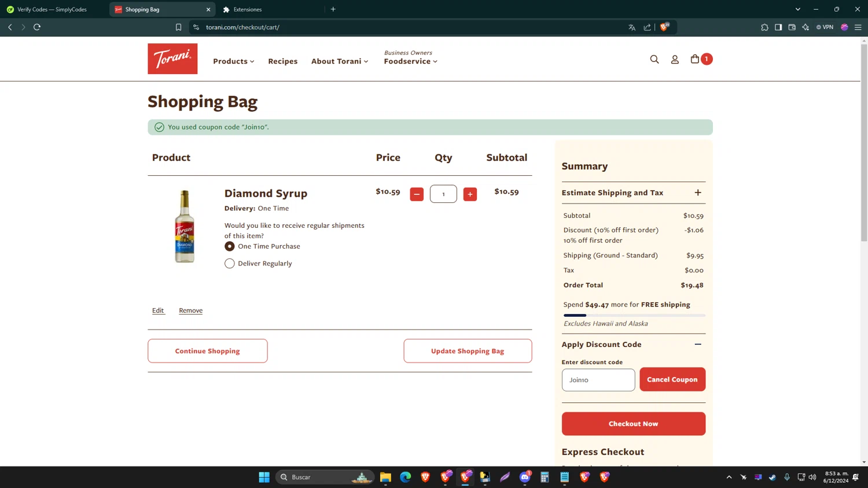The width and height of the screenshot is (868, 488).
Task: Click the share page icon
Action: (647, 27)
